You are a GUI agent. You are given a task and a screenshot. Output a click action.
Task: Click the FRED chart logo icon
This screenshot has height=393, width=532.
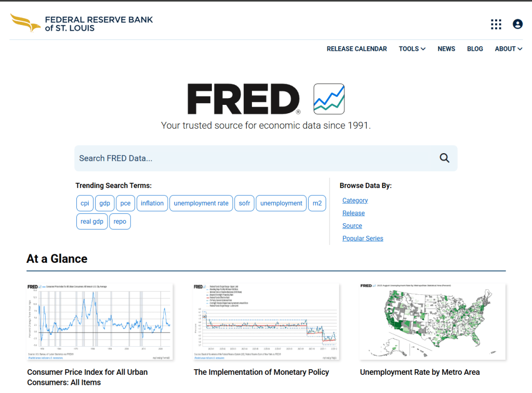(329, 99)
